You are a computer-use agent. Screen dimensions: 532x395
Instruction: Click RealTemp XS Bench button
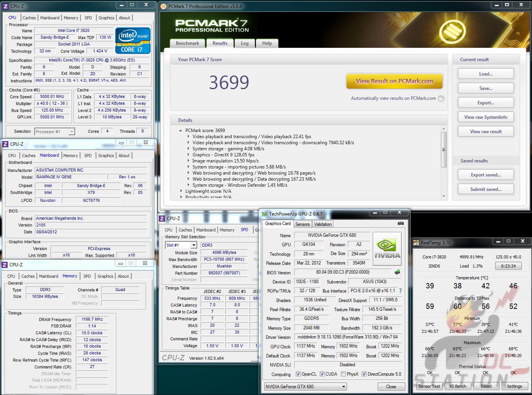458,386
